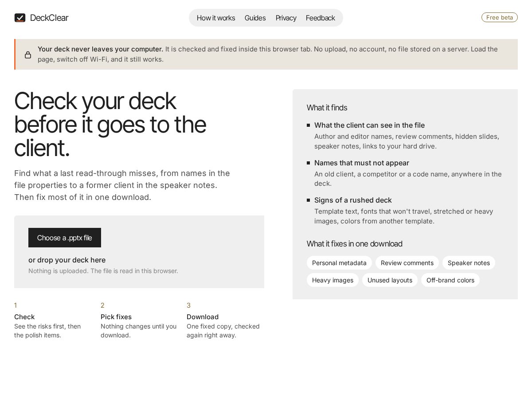Click 'Names that must not appear' item
This screenshot has height=399, width=532.
(x=362, y=163)
